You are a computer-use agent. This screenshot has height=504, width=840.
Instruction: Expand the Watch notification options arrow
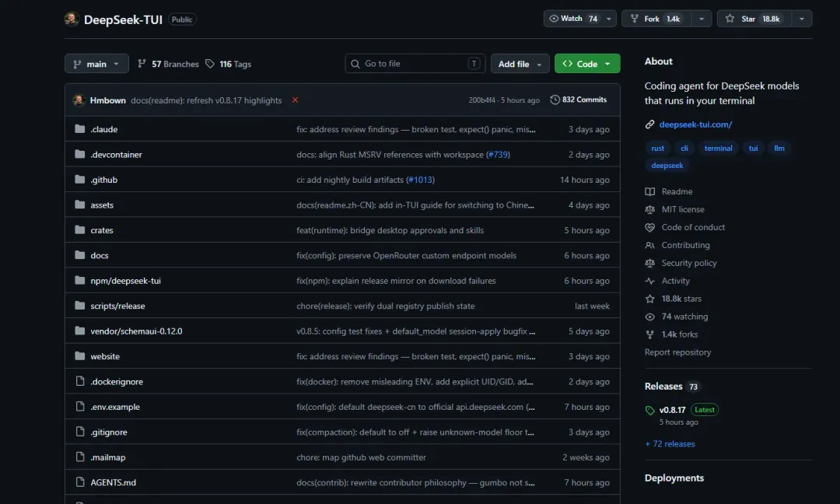click(x=608, y=19)
